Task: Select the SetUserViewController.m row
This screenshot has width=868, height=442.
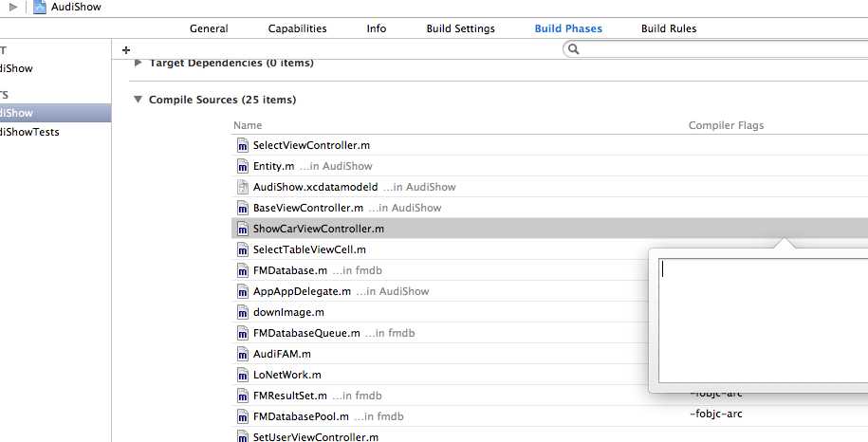Action: tap(549, 435)
